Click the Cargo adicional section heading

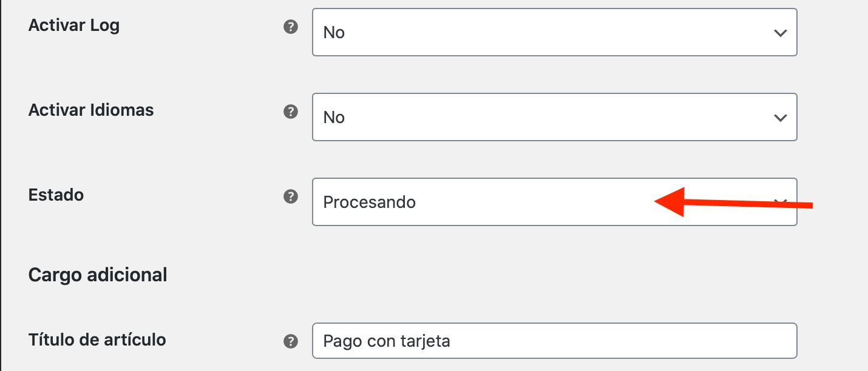98,275
